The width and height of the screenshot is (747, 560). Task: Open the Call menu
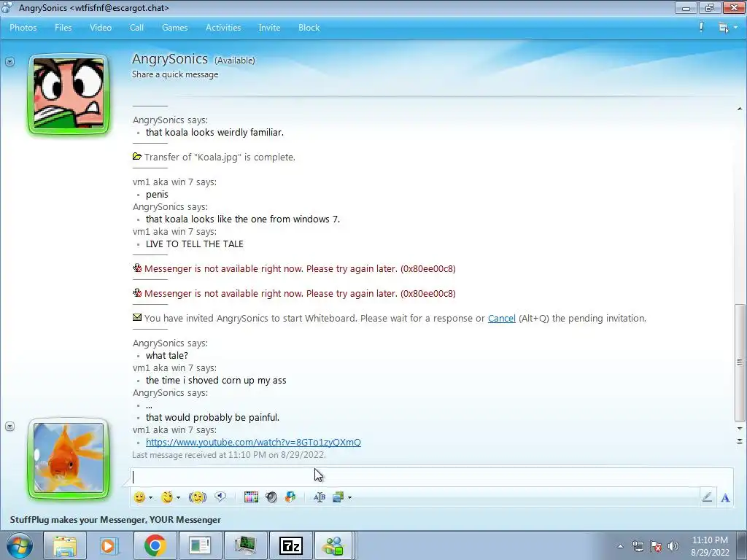136,28
